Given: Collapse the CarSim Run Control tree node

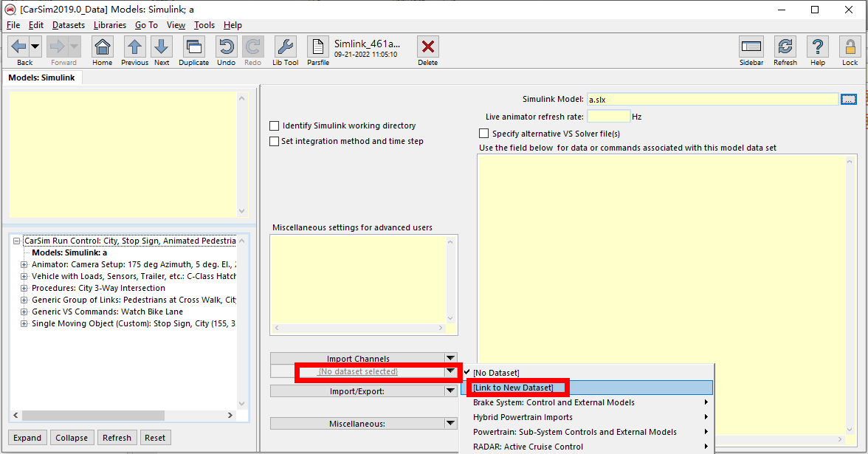Looking at the screenshot, I should pos(16,241).
